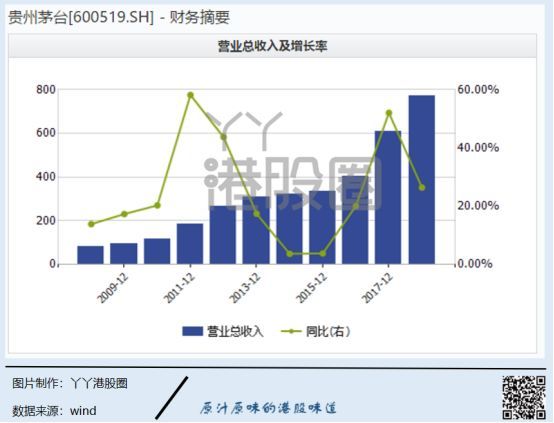Select the bar above 2013-12

[x=256, y=230]
